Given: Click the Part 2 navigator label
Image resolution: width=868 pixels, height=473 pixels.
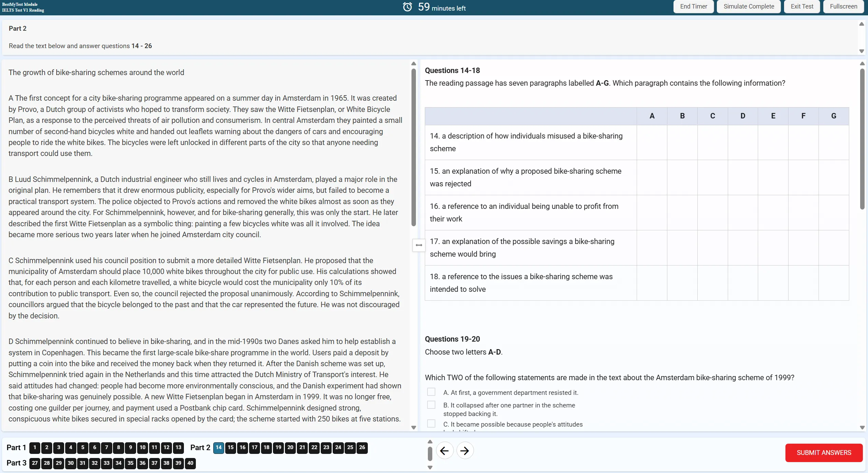Looking at the screenshot, I should coord(200,447).
